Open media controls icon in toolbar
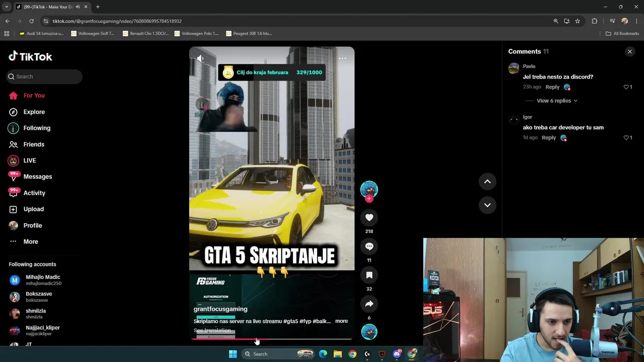This screenshot has height=362, width=644. pyautogui.click(x=612, y=21)
